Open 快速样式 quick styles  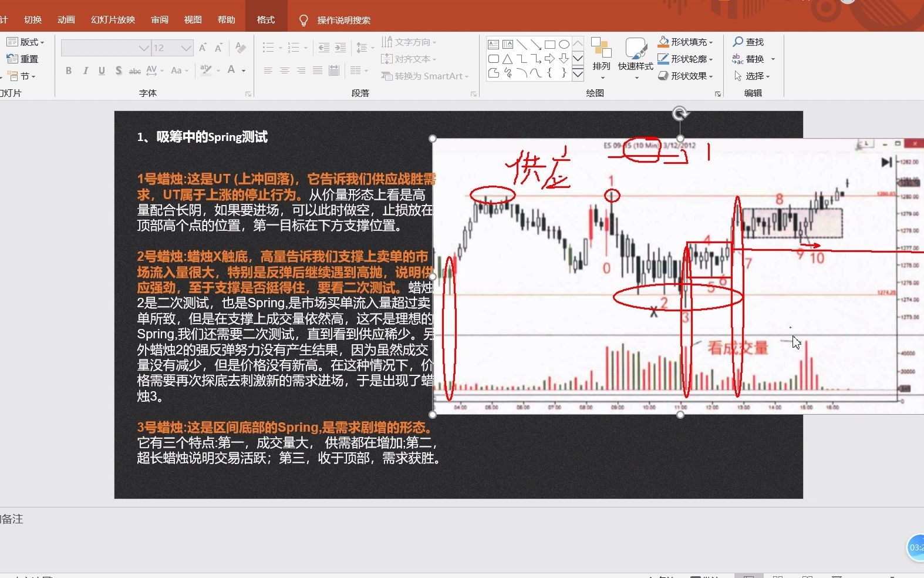pos(636,58)
